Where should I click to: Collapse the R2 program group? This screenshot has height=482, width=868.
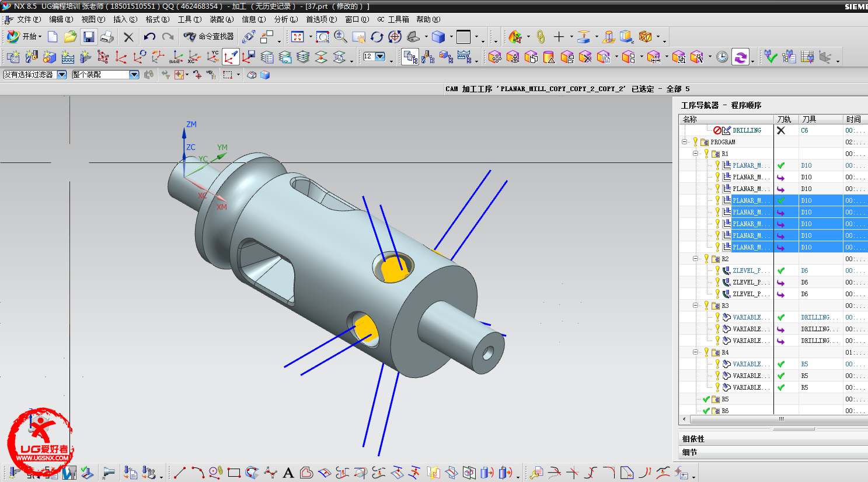(x=695, y=259)
